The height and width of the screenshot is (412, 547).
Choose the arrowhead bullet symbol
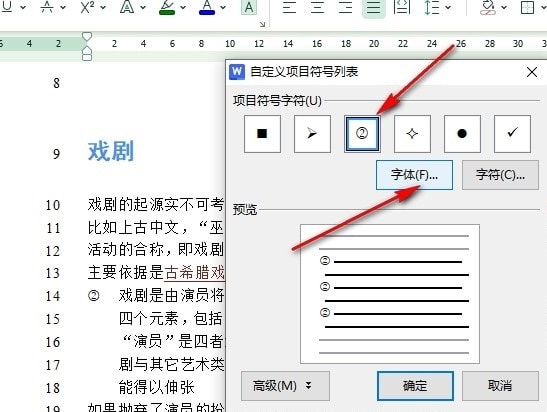tap(312, 134)
